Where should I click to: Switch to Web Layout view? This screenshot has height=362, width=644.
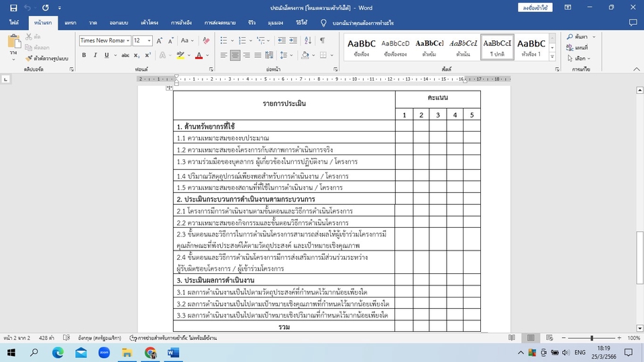coord(549,338)
